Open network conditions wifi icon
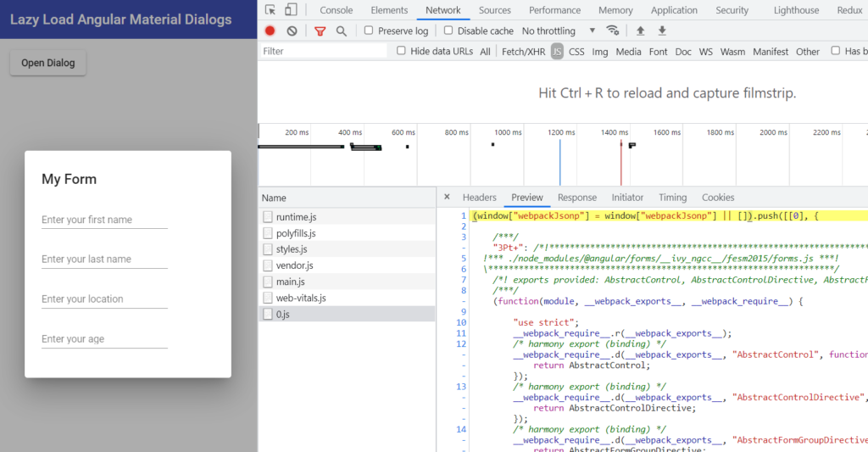This screenshot has width=868, height=452. click(612, 31)
